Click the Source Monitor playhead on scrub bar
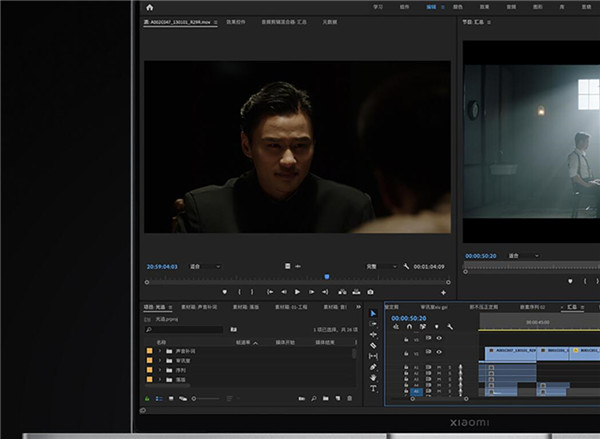The width and height of the screenshot is (600, 439). [x=326, y=278]
